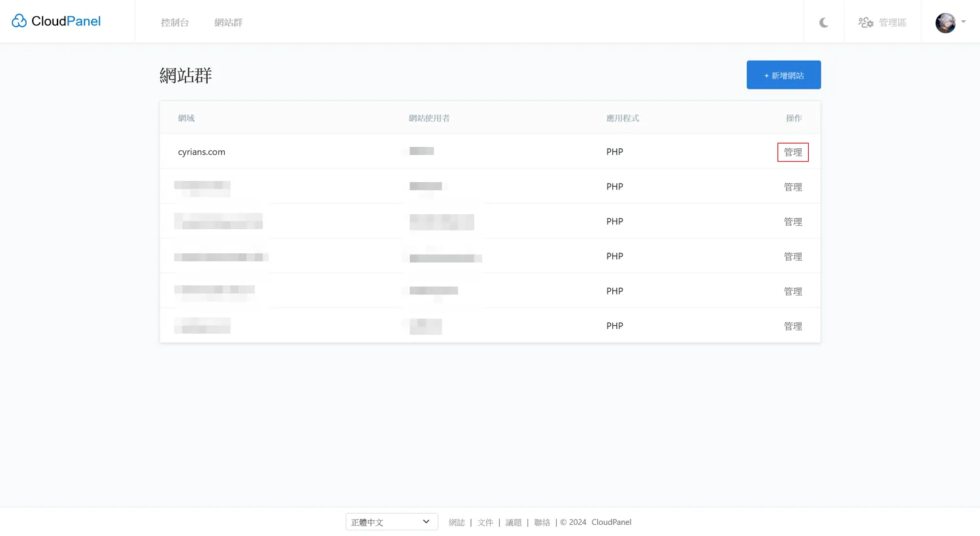Screen dimensions: 980x536
Task: Follow the 聯絡 footer link
Action: click(x=542, y=523)
